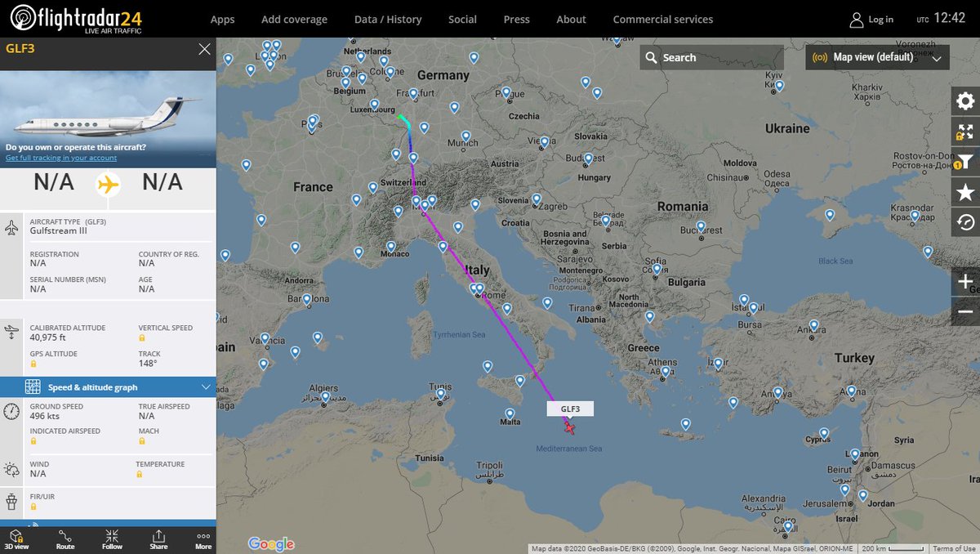
Task: Click the Malta airport pin
Action: pyautogui.click(x=510, y=413)
